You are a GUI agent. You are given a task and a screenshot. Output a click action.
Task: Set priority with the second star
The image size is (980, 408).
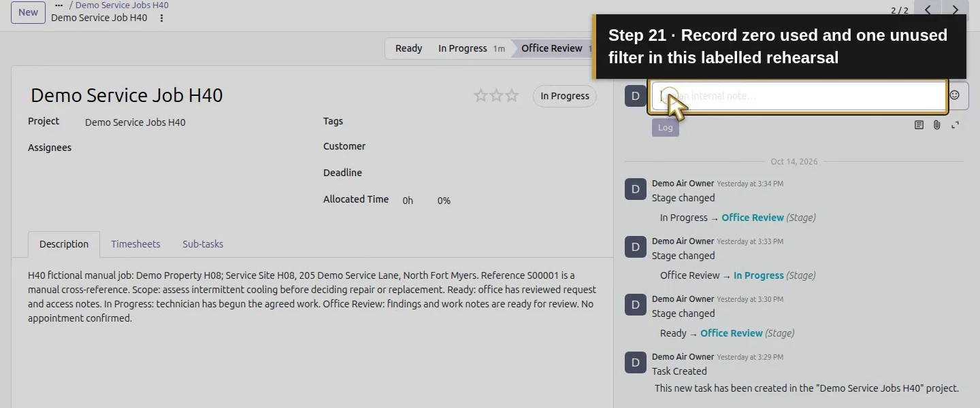pos(496,96)
